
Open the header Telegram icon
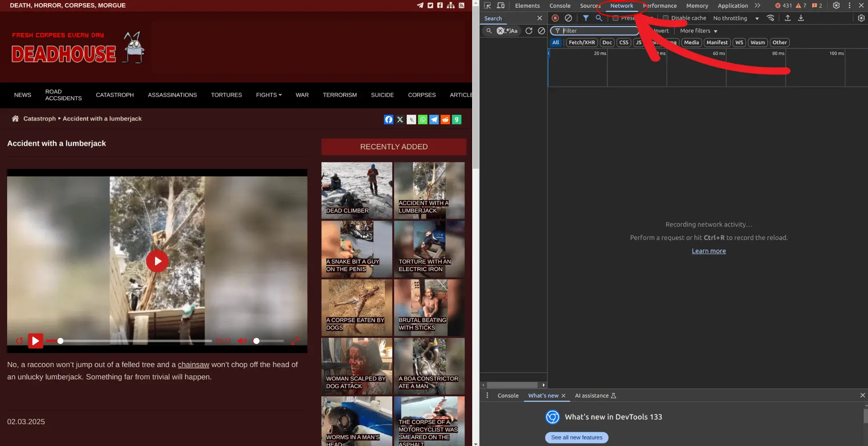pyautogui.click(x=420, y=5)
